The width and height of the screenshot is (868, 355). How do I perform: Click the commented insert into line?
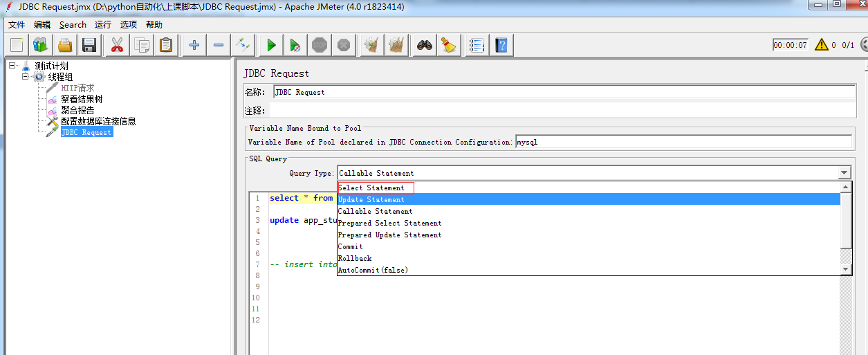tap(303, 264)
